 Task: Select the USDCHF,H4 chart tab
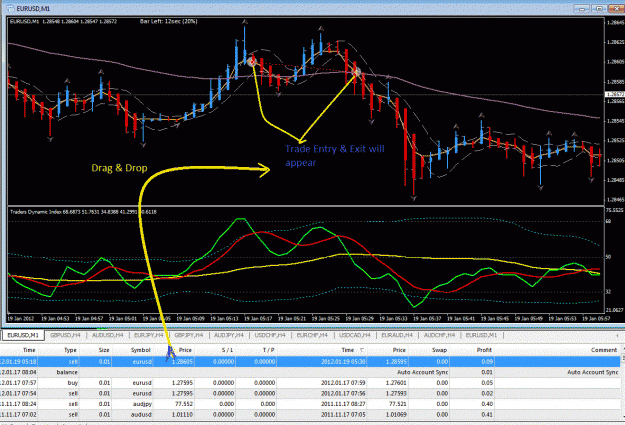(x=270, y=335)
